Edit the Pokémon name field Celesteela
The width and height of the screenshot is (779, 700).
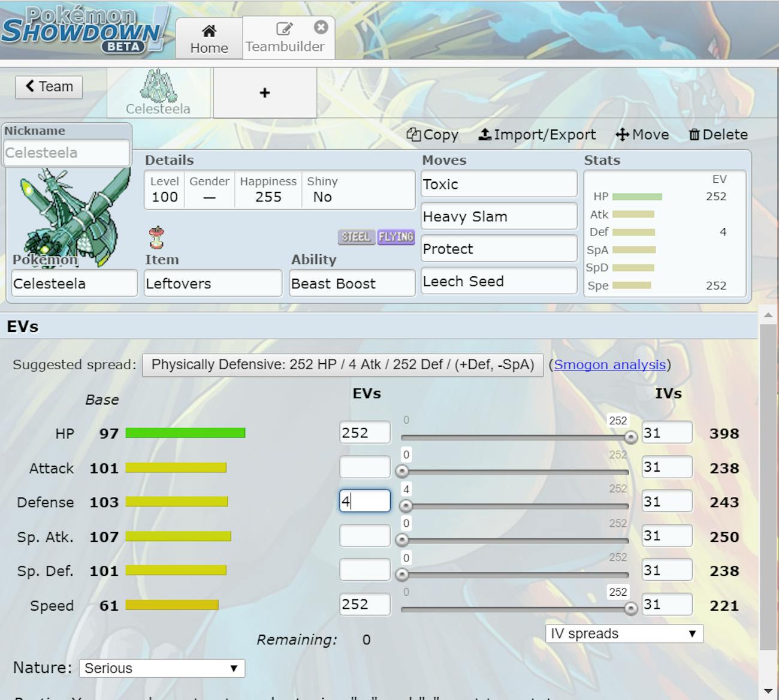click(x=74, y=283)
